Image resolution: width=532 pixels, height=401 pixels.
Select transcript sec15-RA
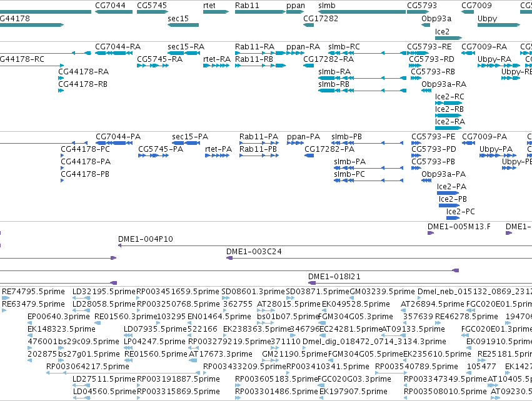[x=186, y=46]
